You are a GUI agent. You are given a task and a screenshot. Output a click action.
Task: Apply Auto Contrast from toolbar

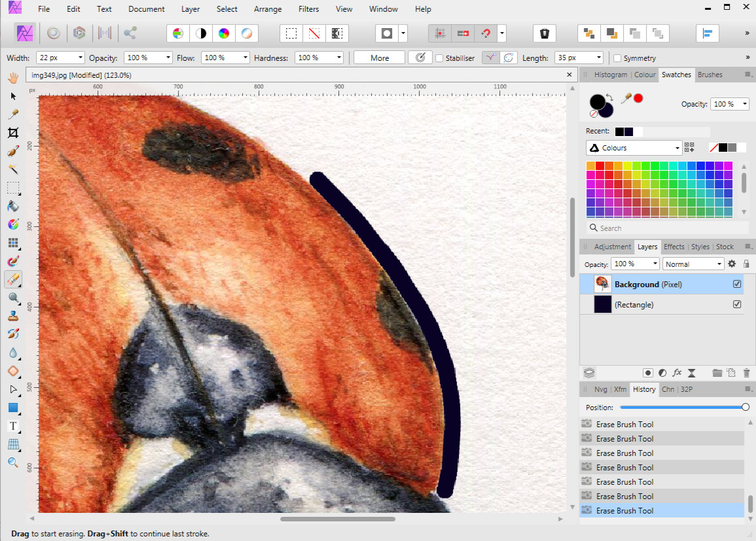pyautogui.click(x=201, y=33)
